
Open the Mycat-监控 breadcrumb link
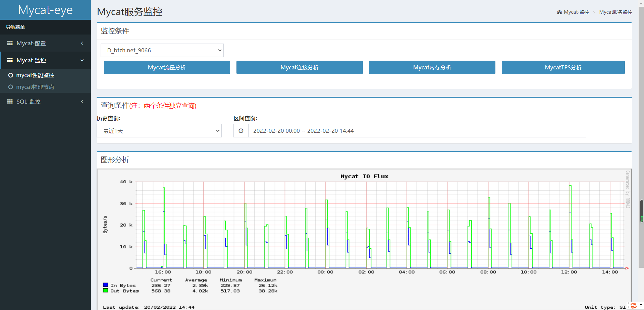point(576,12)
